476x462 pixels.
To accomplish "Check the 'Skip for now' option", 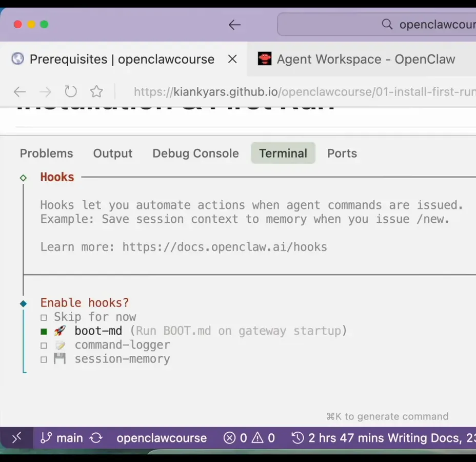I will [x=44, y=318].
